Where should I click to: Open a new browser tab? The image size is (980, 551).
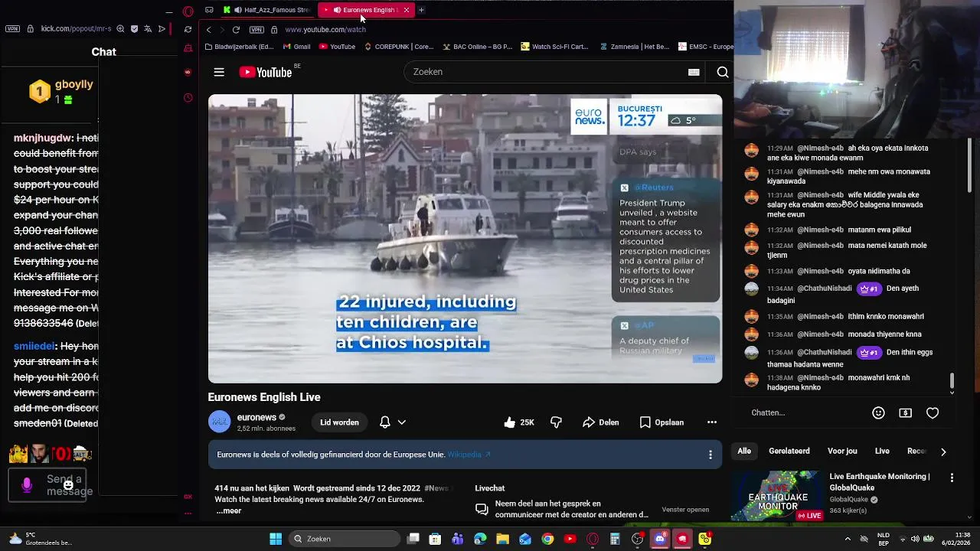421,10
